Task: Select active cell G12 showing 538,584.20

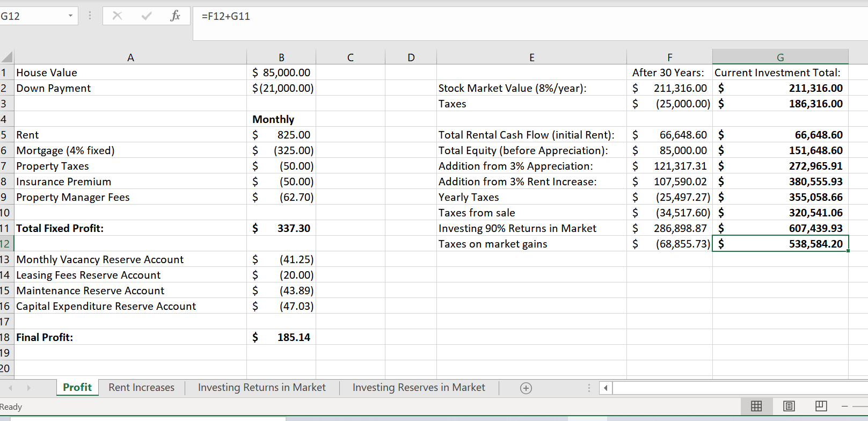Action: click(x=781, y=244)
